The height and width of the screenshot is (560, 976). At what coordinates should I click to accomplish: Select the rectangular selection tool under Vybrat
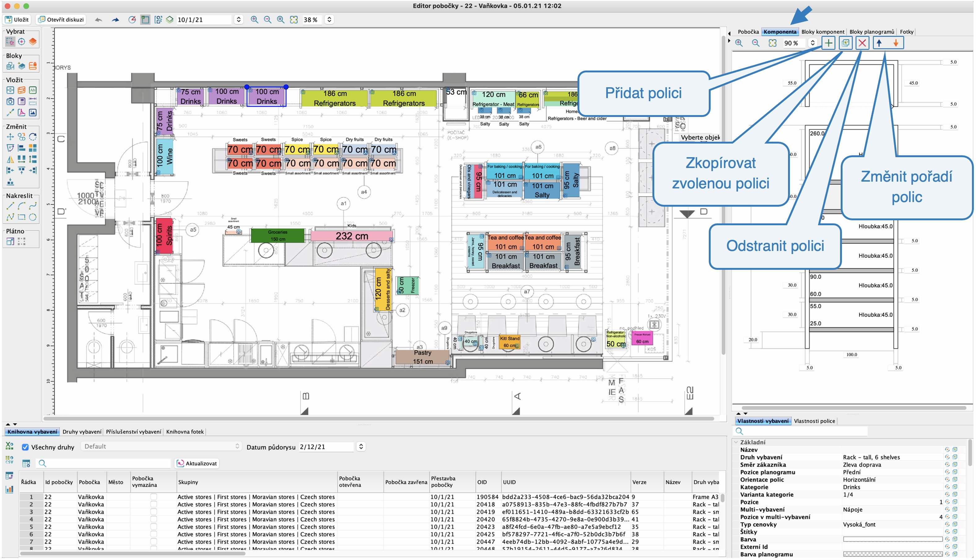[10, 41]
